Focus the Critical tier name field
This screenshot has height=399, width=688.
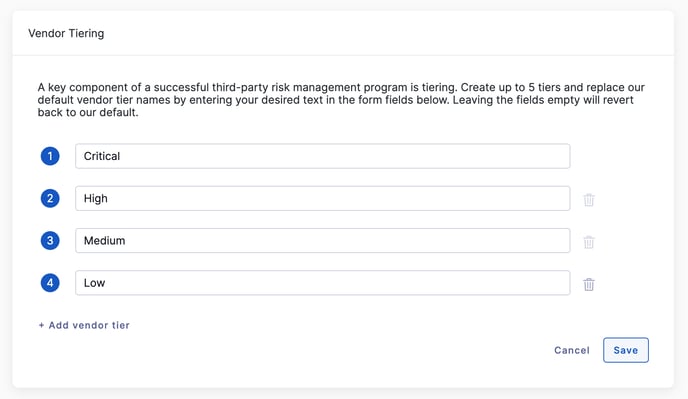pyautogui.click(x=322, y=156)
